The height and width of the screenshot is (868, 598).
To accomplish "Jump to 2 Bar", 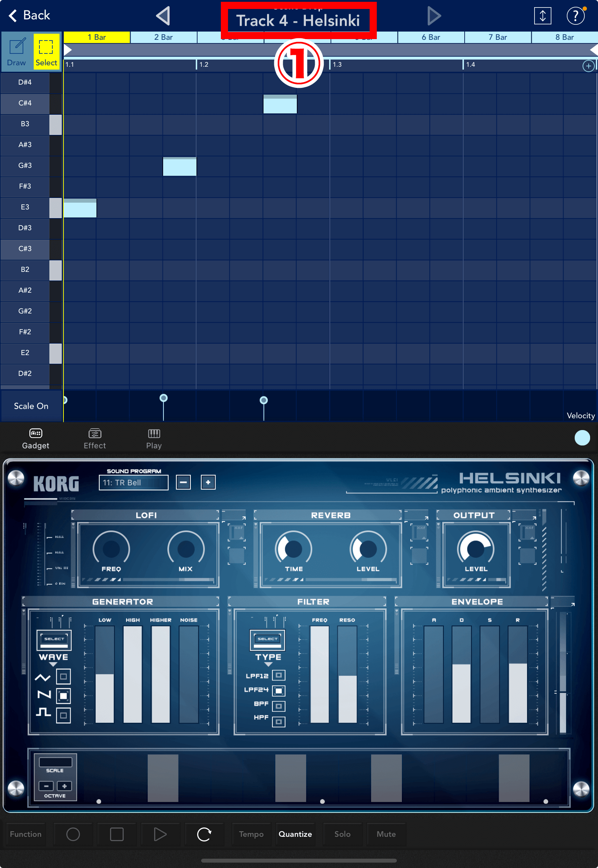I will tap(163, 37).
